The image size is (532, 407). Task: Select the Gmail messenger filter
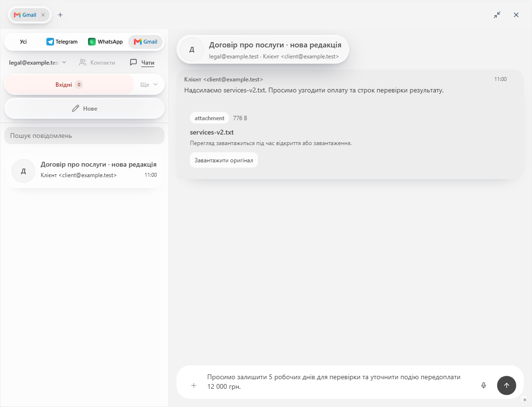point(145,42)
